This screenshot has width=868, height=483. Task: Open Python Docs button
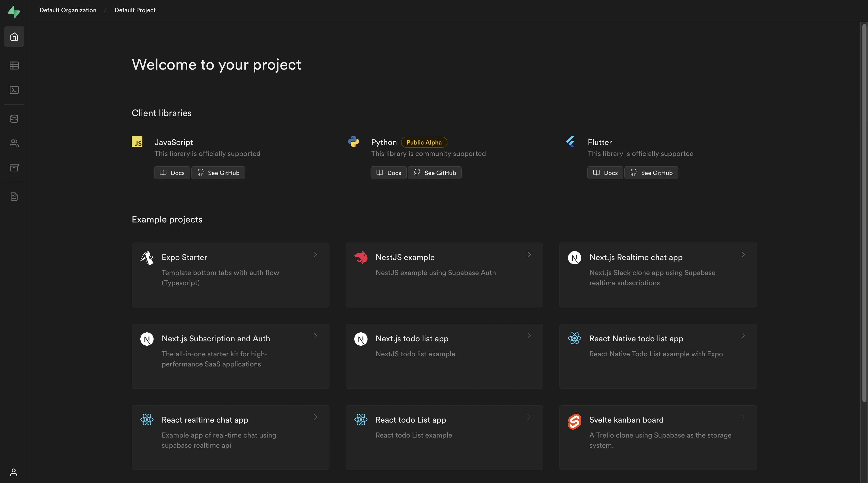pos(389,173)
